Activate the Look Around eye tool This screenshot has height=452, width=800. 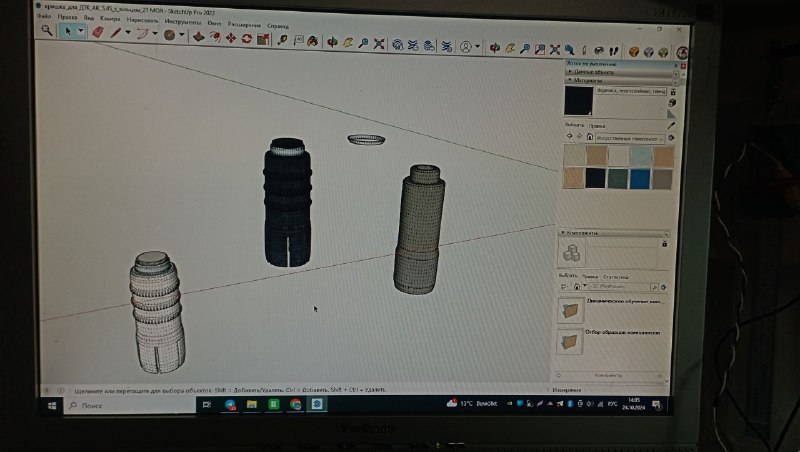[599, 51]
